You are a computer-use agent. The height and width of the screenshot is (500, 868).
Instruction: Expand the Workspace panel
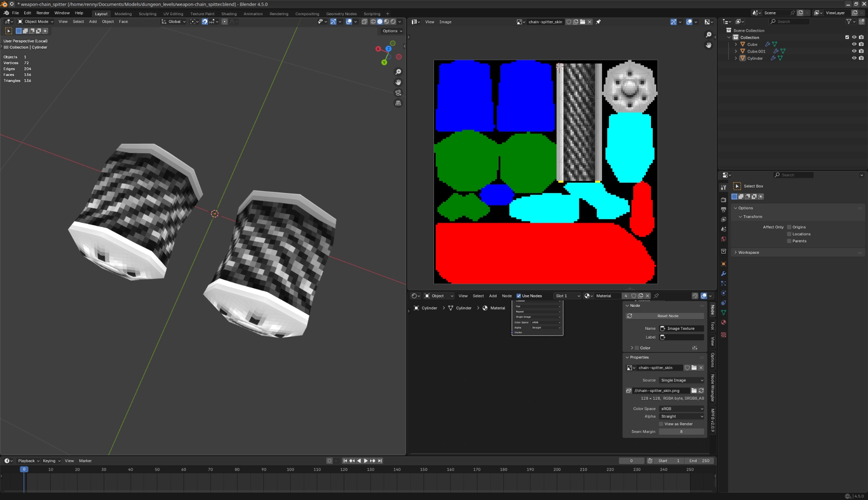tap(749, 253)
